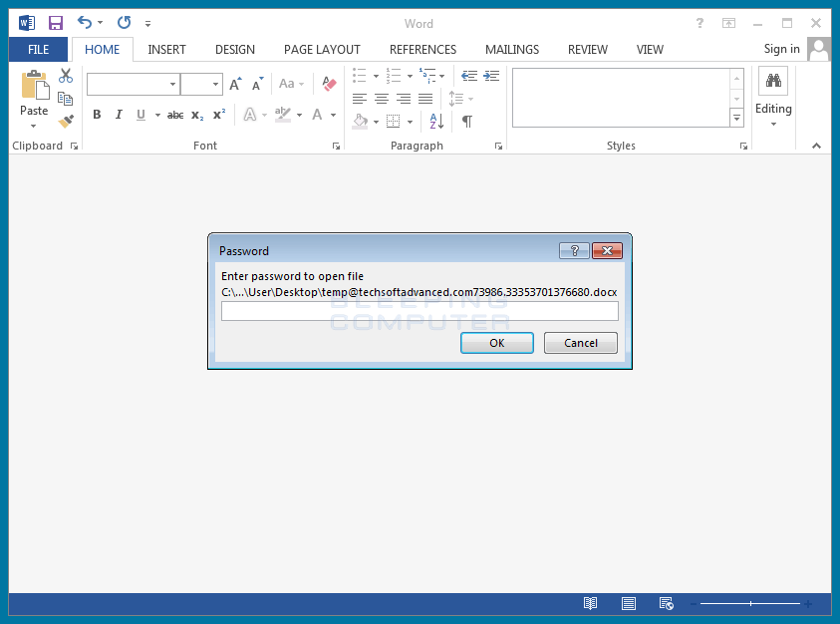This screenshot has width=840, height=624.
Task: Open underline style dropdown arrow
Action: 157,115
